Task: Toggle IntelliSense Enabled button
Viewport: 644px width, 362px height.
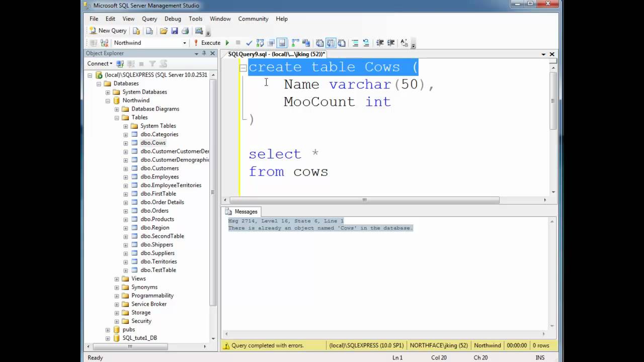Action: click(x=282, y=43)
